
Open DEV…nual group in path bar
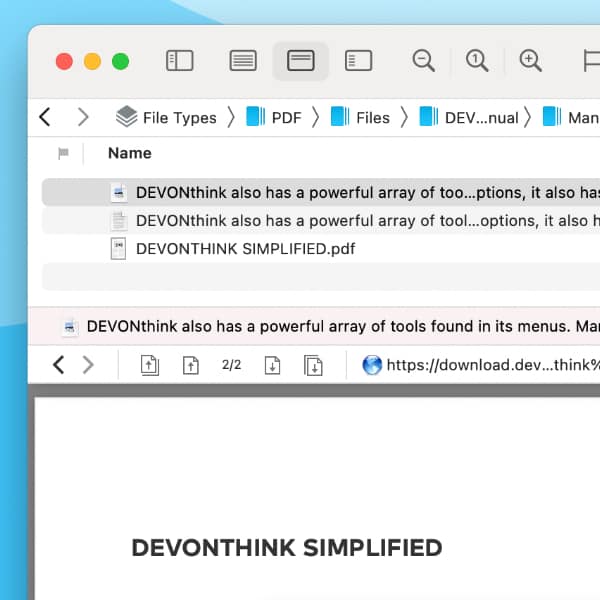pos(469,117)
